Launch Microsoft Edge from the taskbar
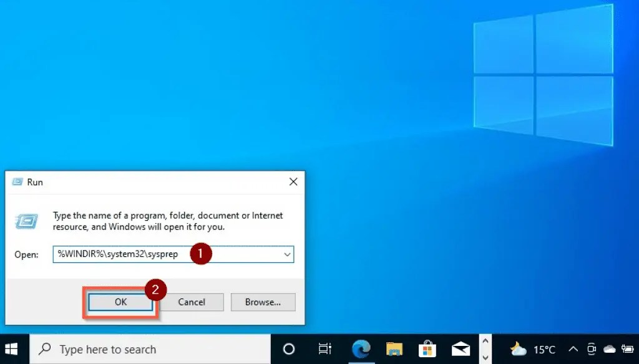 click(x=361, y=349)
